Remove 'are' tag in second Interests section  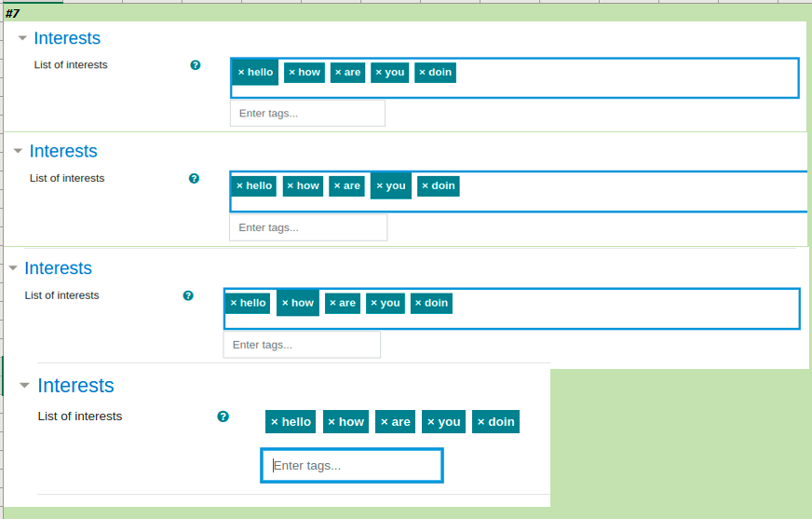pyautogui.click(x=347, y=186)
